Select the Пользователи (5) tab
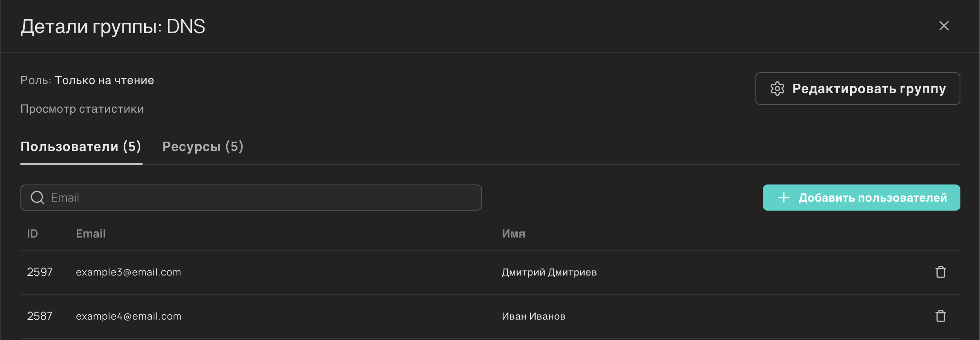Image resolution: width=980 pixels, height=340 pixels. [x=81, y=147]
